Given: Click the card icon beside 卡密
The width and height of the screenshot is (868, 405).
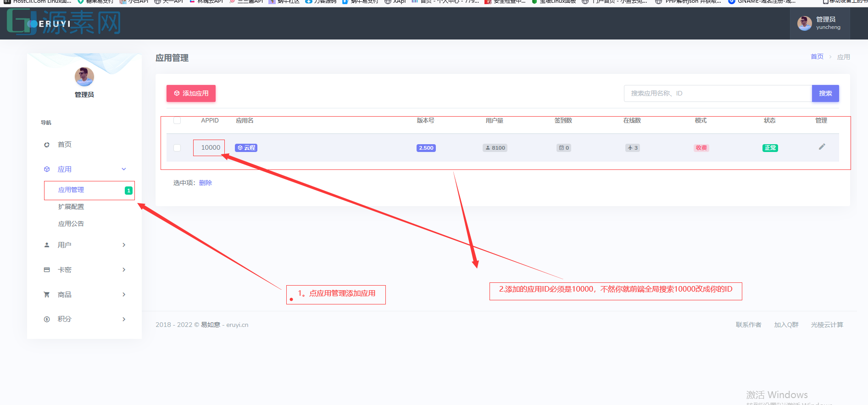Looking at the screenshot, I should click(x=47, y=270).
